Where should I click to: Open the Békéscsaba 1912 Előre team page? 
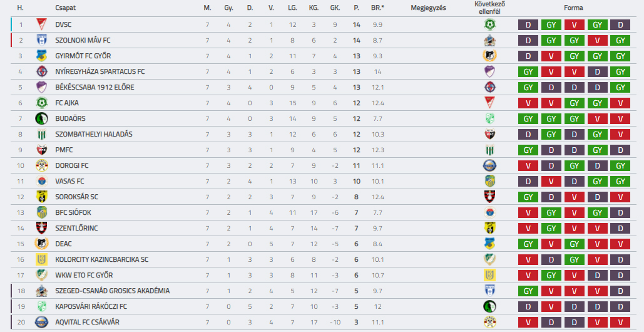click(95, 87)
